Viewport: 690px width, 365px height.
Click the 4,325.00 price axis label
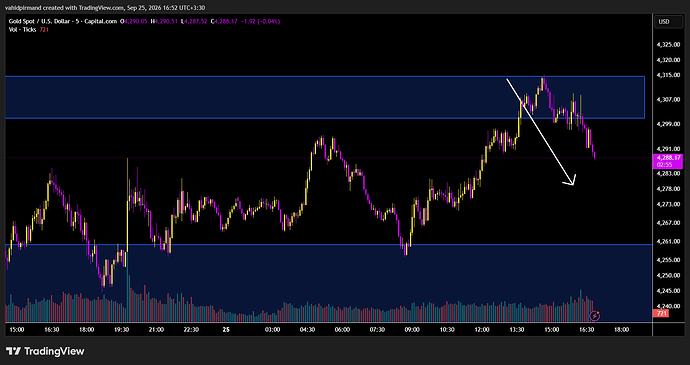pos(668,44)
